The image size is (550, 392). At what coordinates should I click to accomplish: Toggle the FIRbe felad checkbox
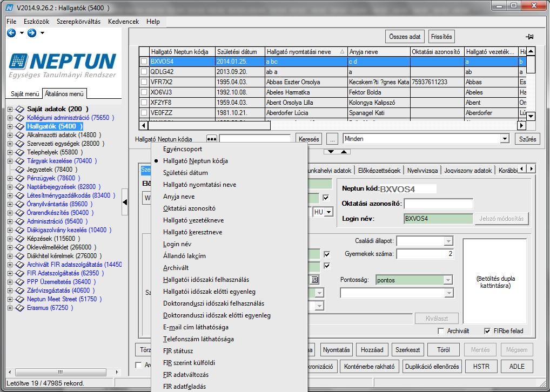pos(487,331)
